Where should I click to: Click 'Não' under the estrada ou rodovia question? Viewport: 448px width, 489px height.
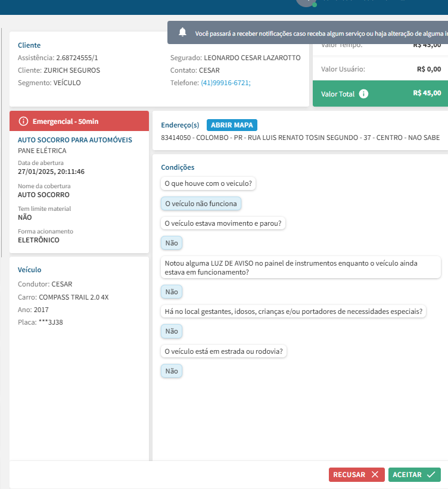point(172,371)
